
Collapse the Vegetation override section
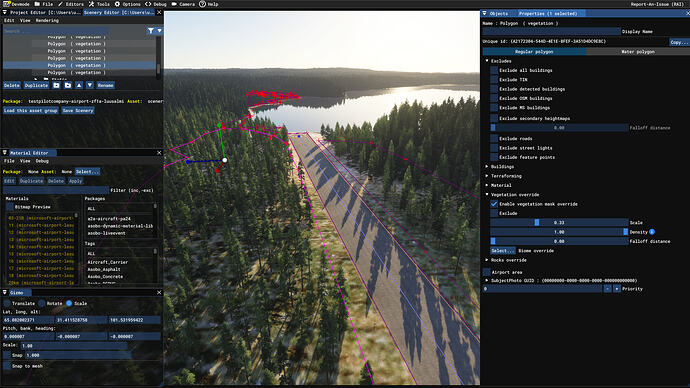tap(487, 194)
